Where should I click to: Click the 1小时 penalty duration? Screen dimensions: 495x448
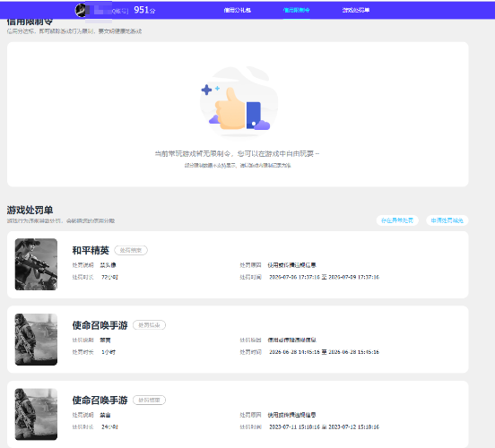(x=109, y=352)
